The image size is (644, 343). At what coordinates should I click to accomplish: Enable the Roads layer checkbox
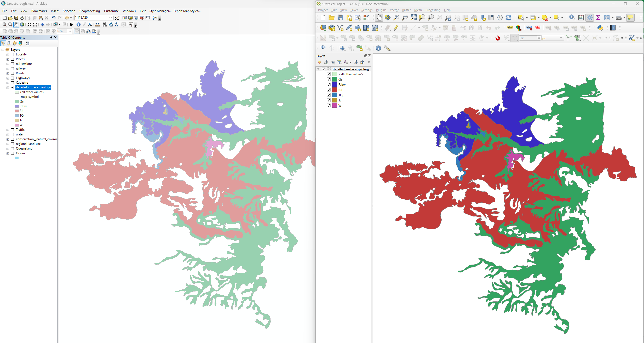12,73
